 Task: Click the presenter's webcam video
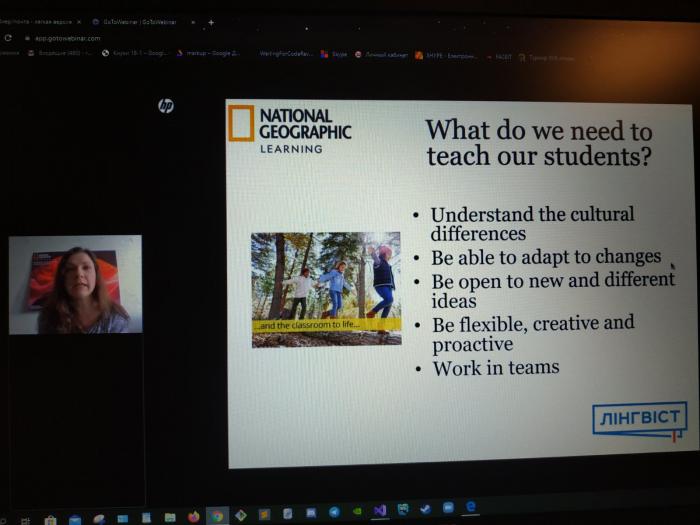pyautogui.click(x=76, y=285)
